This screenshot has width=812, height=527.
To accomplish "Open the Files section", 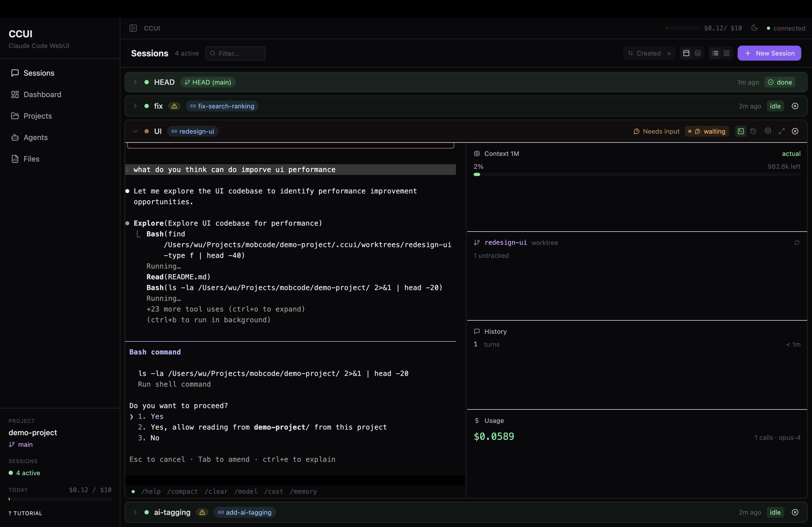I will [32, 159].
